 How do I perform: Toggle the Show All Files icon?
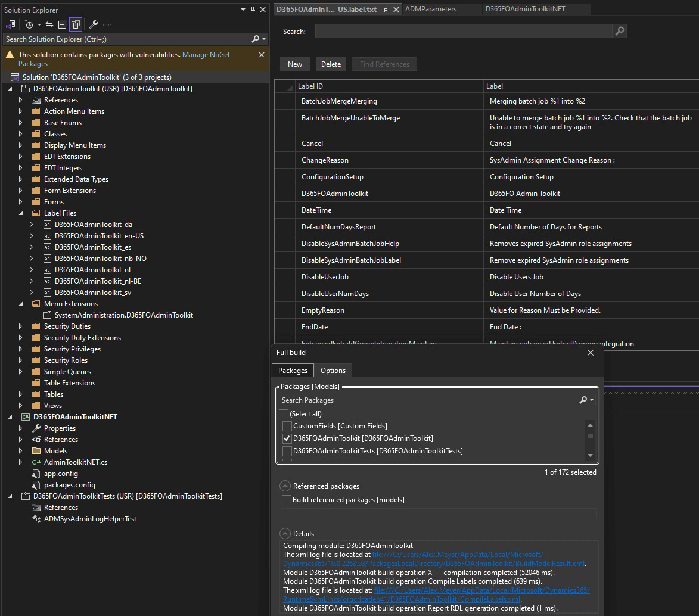[x=76, y=24]
